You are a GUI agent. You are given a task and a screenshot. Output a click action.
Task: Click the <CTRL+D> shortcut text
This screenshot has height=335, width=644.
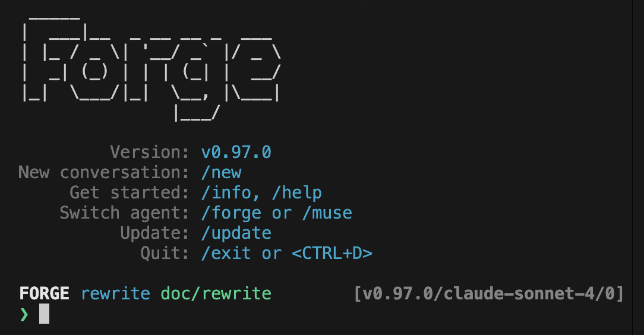click(x=332, y=253)
